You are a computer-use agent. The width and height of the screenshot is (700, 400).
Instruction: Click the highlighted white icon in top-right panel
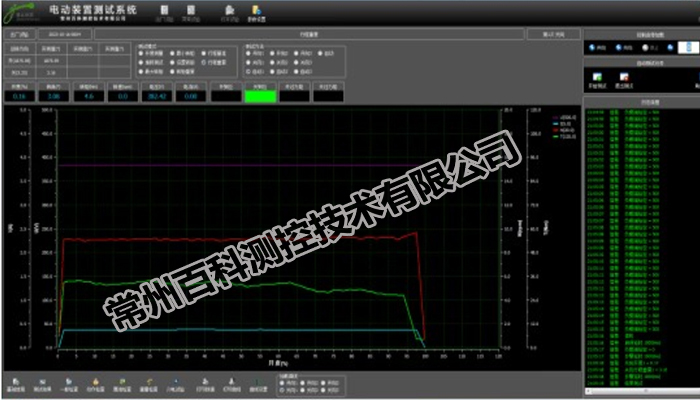point(686,47)
